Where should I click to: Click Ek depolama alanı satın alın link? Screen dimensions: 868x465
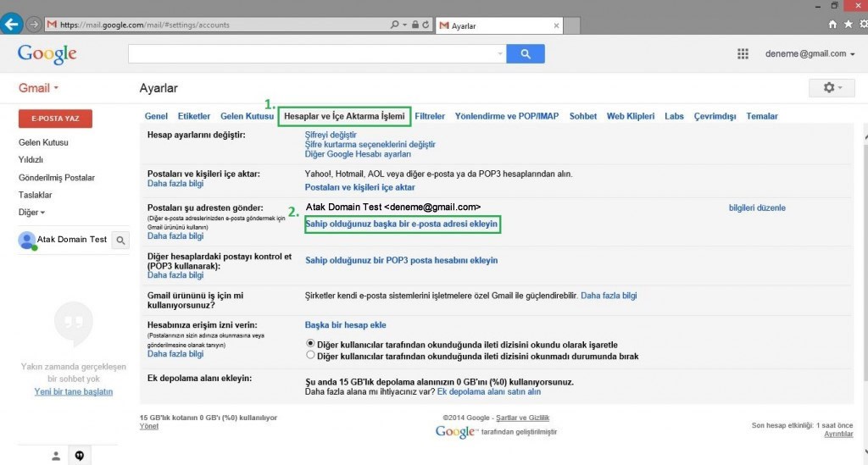(489, 391)
